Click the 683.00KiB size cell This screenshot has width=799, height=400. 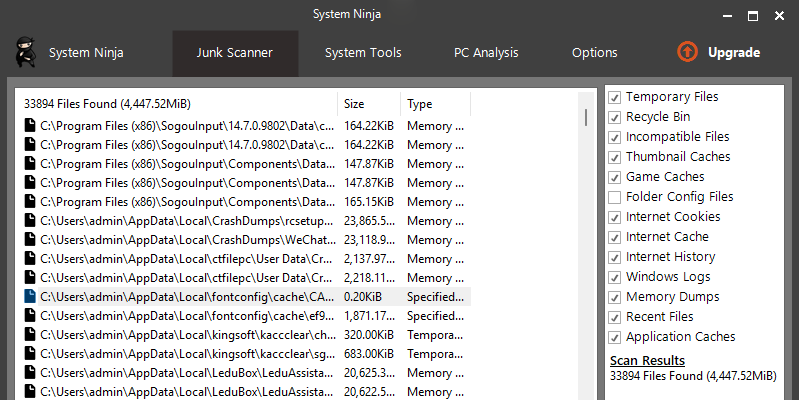click(369, 354)
